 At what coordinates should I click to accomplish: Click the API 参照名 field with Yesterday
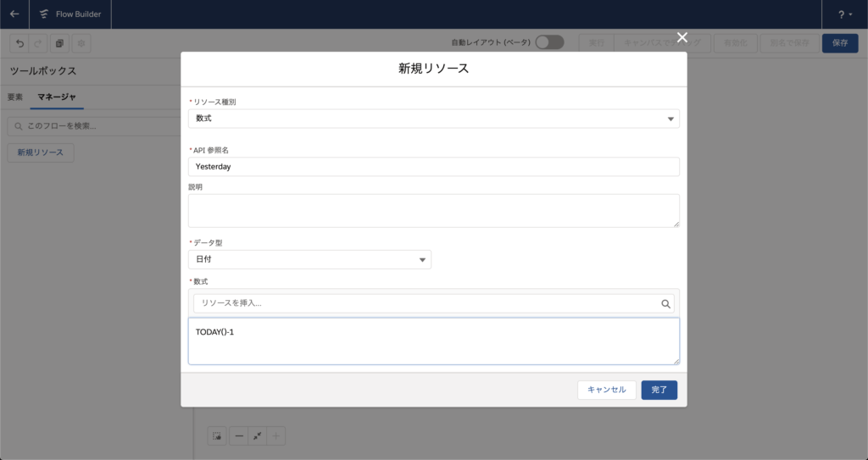[x=433, y=167]
